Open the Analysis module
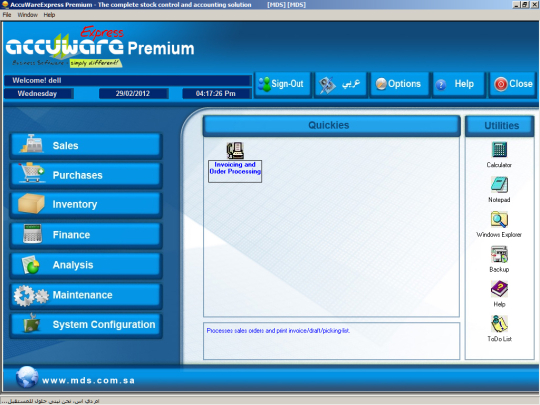Screen dimensions: 540x405 [86, 265]
